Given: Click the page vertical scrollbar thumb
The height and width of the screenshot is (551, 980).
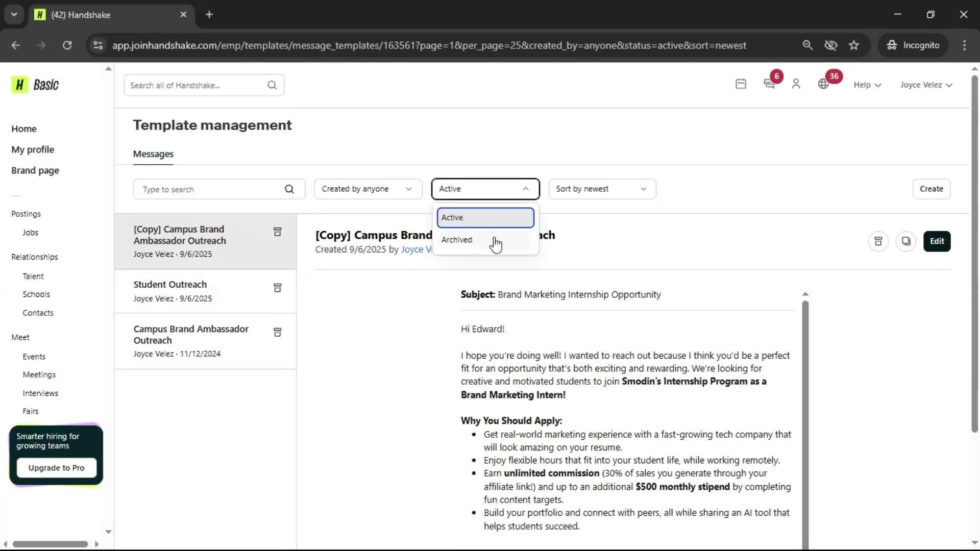Looking at the screenshot, I should (x=974, y=254).
